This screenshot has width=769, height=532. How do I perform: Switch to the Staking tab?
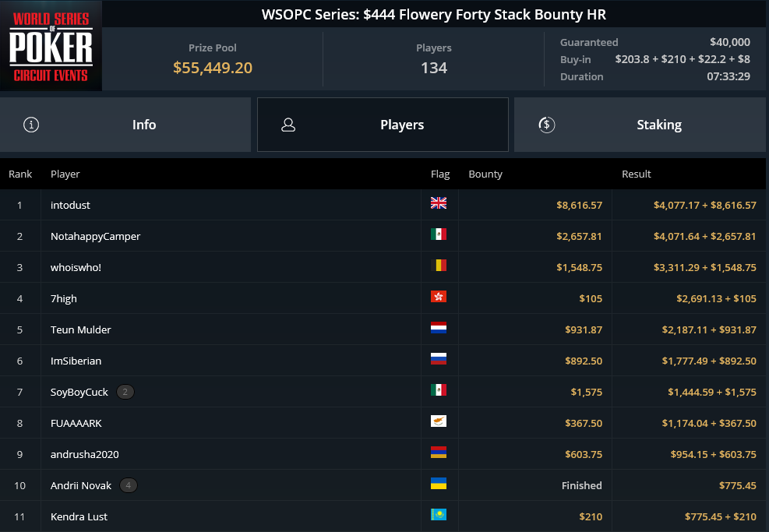[640, 125]
